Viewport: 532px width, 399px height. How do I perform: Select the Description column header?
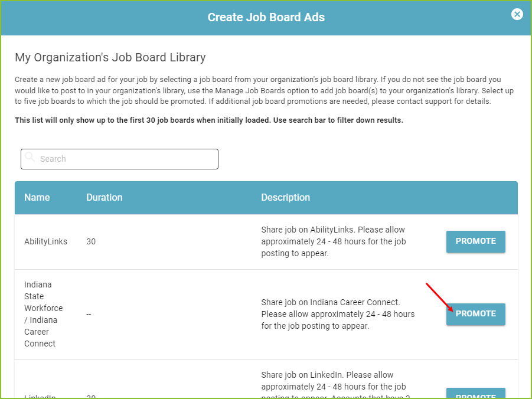[285, 197]
